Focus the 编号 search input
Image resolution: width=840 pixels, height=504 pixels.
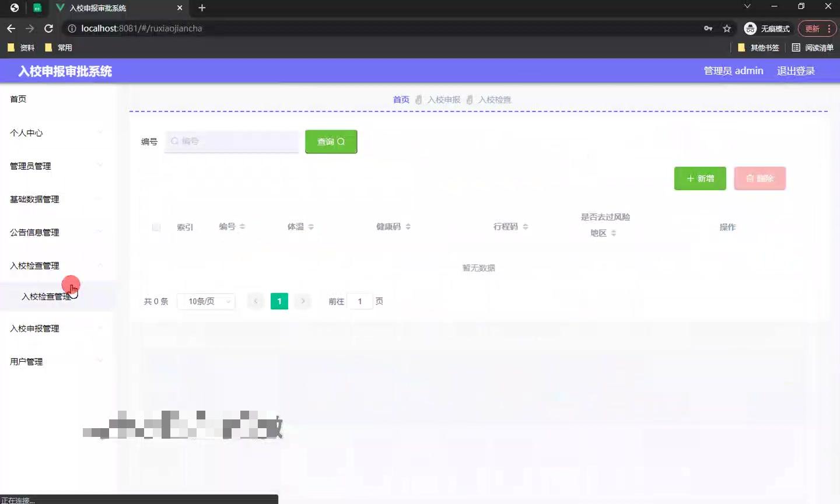coord(232,141)
